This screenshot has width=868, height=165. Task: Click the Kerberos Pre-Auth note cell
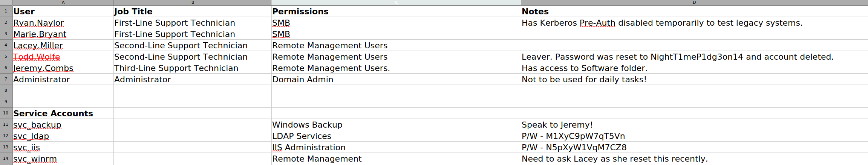click(694, 23)
